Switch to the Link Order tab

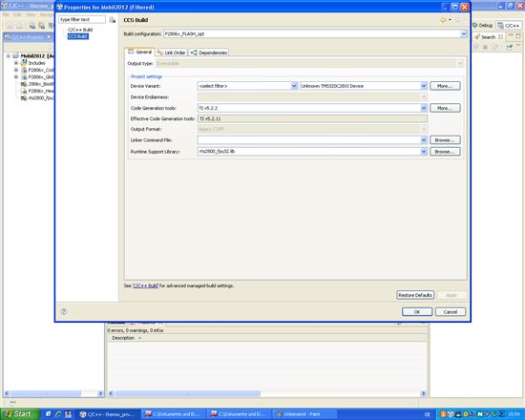(x=171, y=52)
